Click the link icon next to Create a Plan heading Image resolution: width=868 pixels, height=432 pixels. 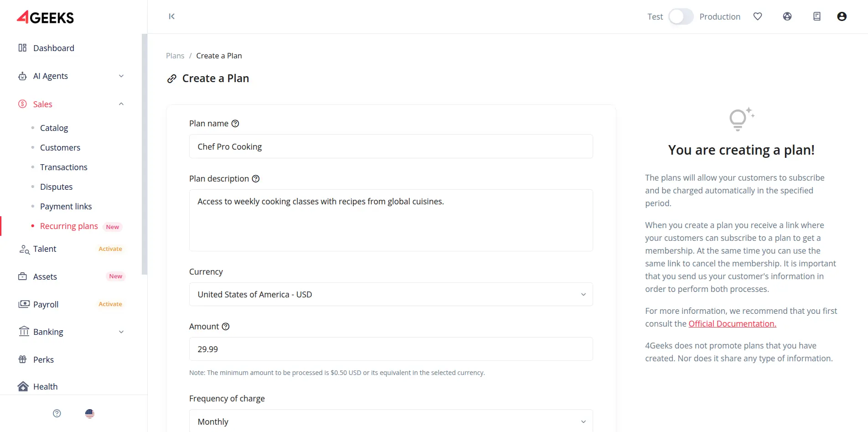click(171, 78)
